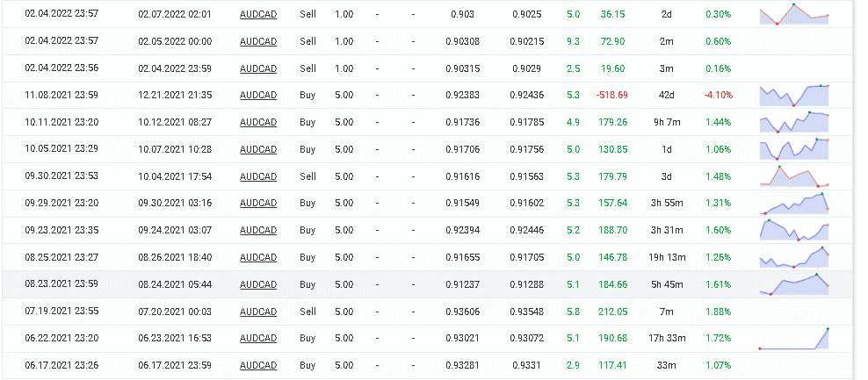
Task: Select close price 0.92436
Action: point(527,95)
